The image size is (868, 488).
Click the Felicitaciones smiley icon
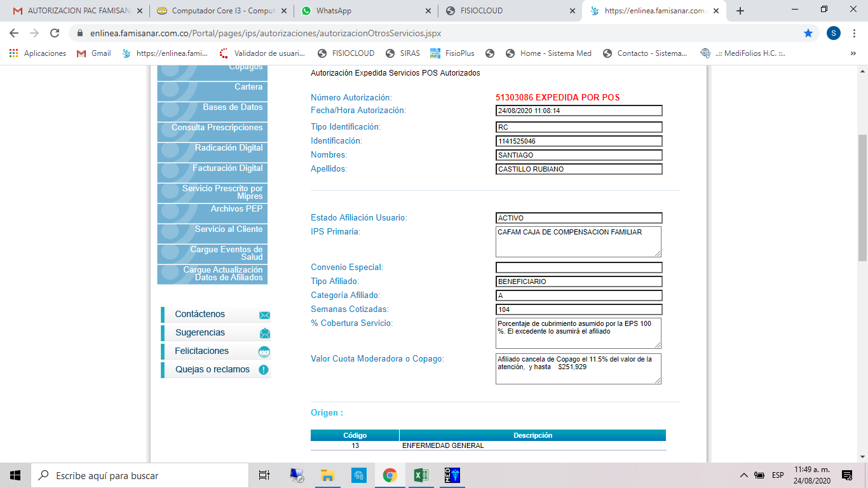[x=264, y=351]
